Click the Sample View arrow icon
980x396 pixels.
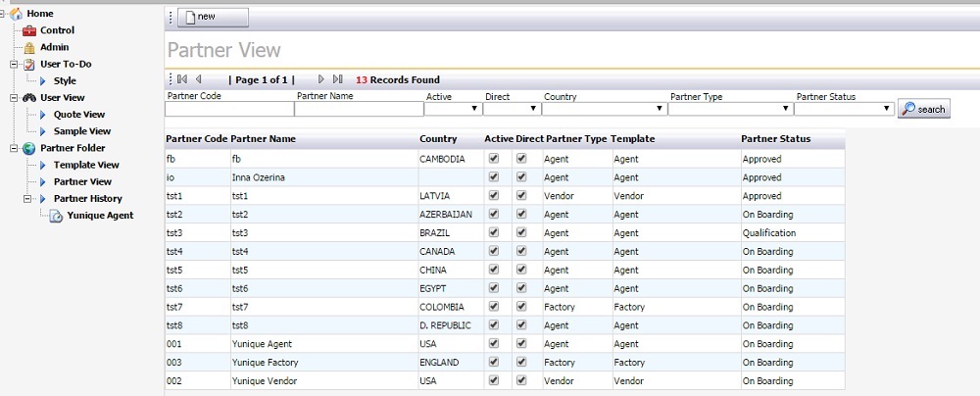42,131
